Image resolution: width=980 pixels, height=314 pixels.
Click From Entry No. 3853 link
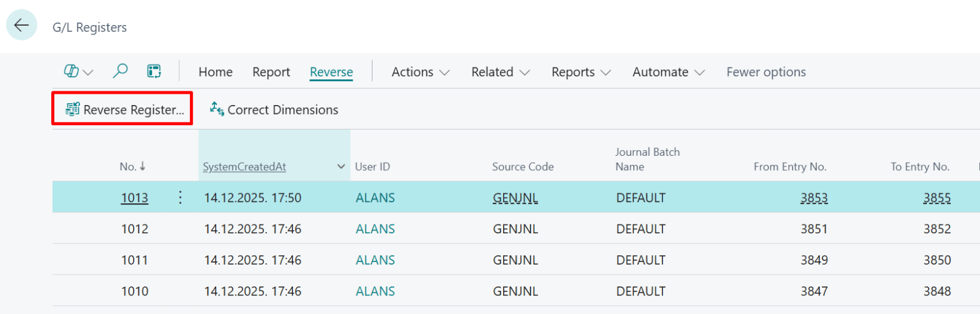click(x=814, y=198)
